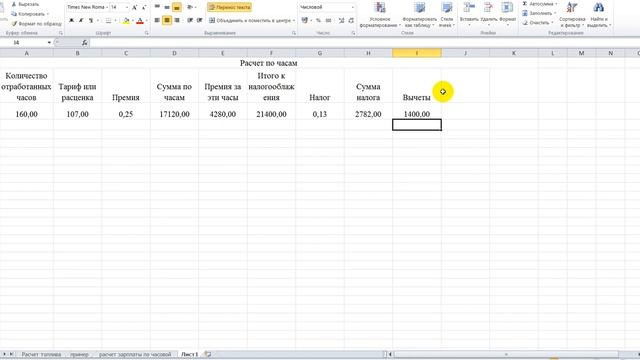Open the font color dropdown arrow
640x360 pixels.
[x=147, y=20]
